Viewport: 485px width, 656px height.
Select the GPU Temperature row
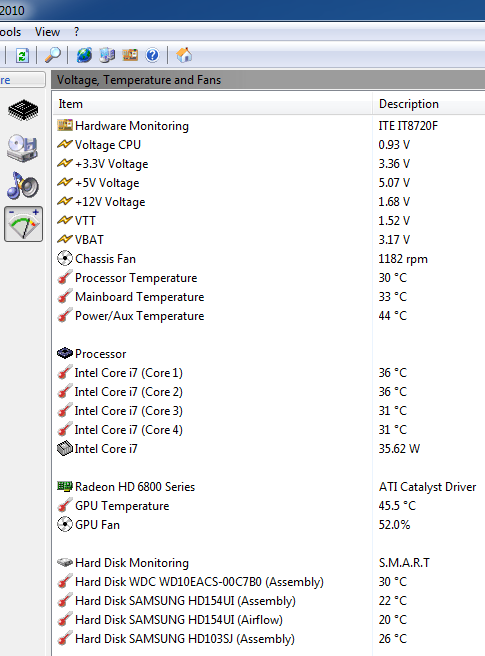click(269, 506)
